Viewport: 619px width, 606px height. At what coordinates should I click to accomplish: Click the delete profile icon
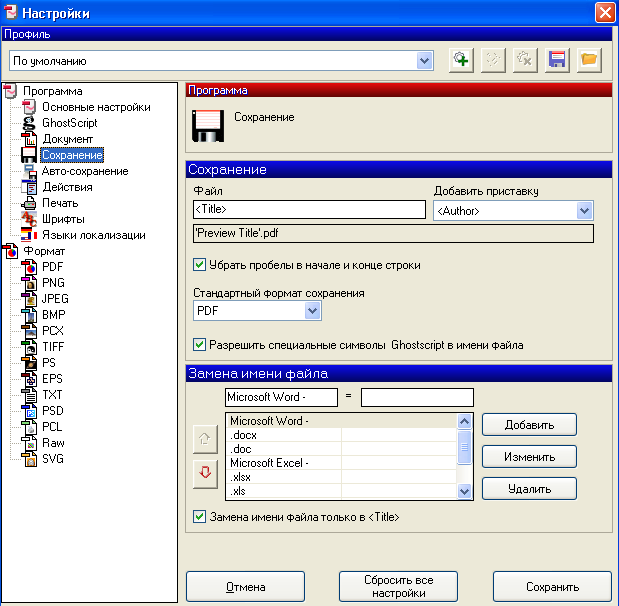(x=525, y=60)
